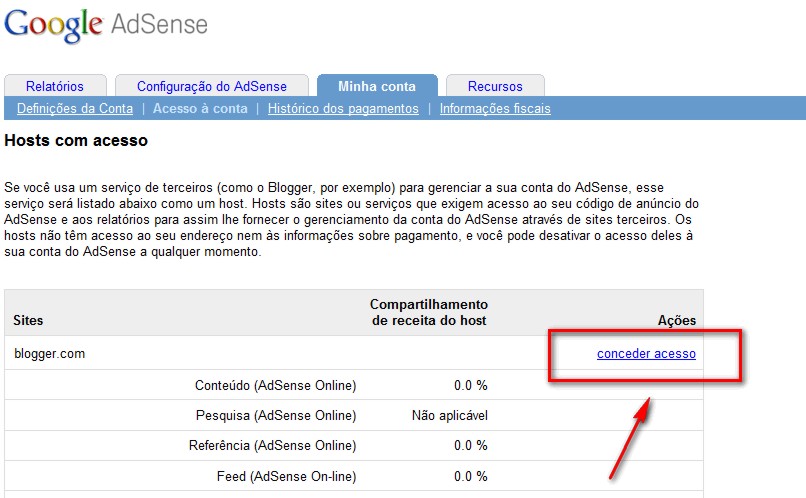Open Histórico dos pagamentos link
The width and height of the screenshot is (806, 498).
pos(343,108)
